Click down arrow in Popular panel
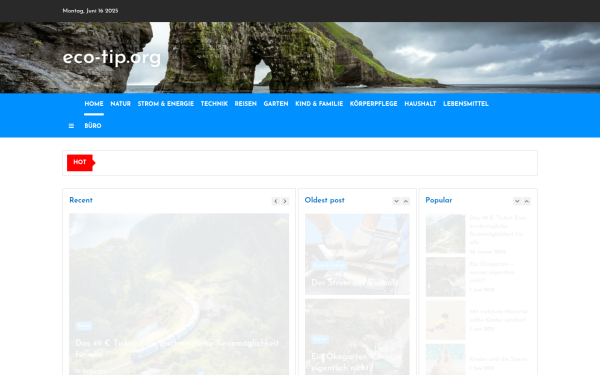This screenshot has height=375, width=600. coord(517,201)
